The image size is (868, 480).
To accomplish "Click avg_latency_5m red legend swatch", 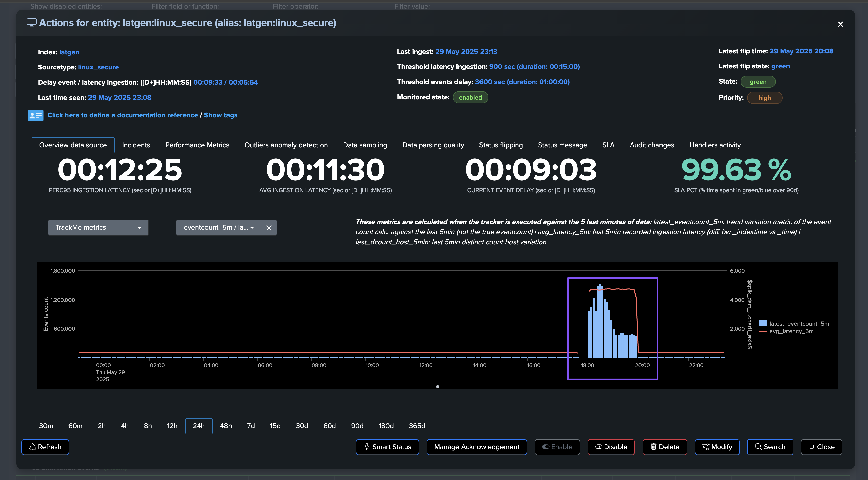I will coord(763,331).
